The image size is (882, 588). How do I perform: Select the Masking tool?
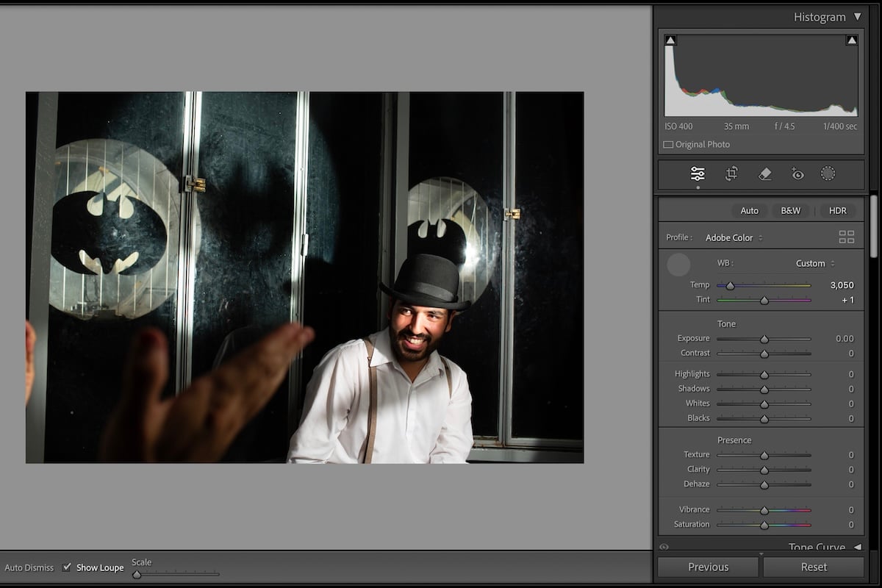pos(828,174)
